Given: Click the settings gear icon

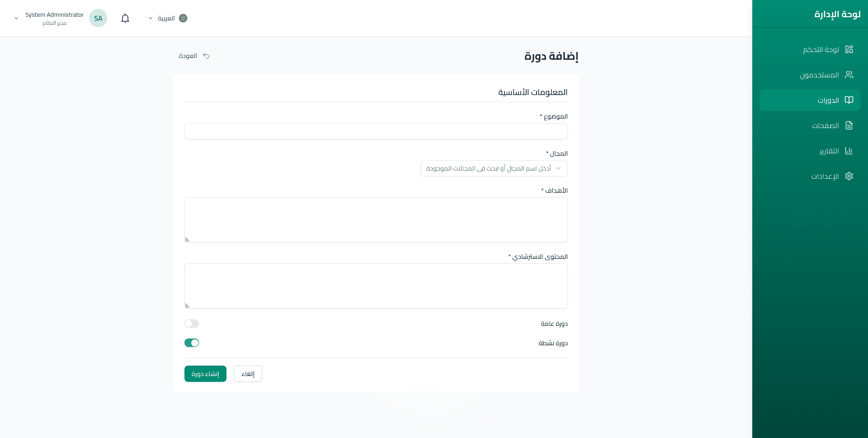Looking at the screenshot, I should coord(849,176).
